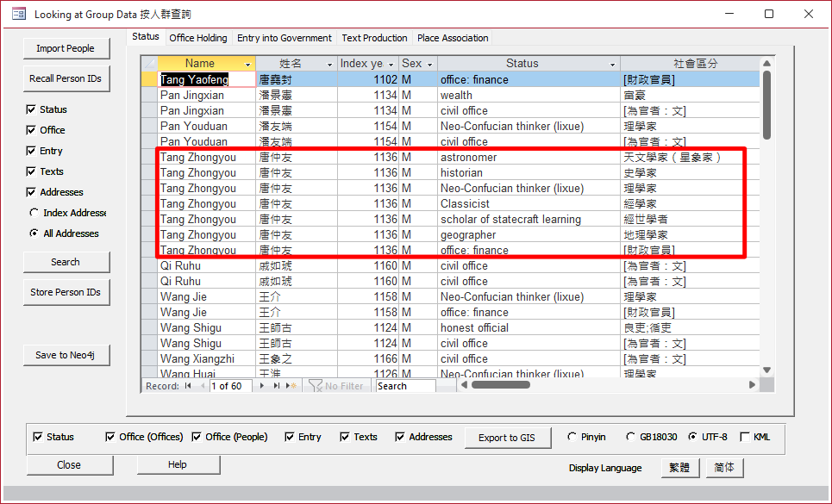The image size is (832, 504).
Task: Select the Index Addresses radio button
Action: tap(34, 213)
